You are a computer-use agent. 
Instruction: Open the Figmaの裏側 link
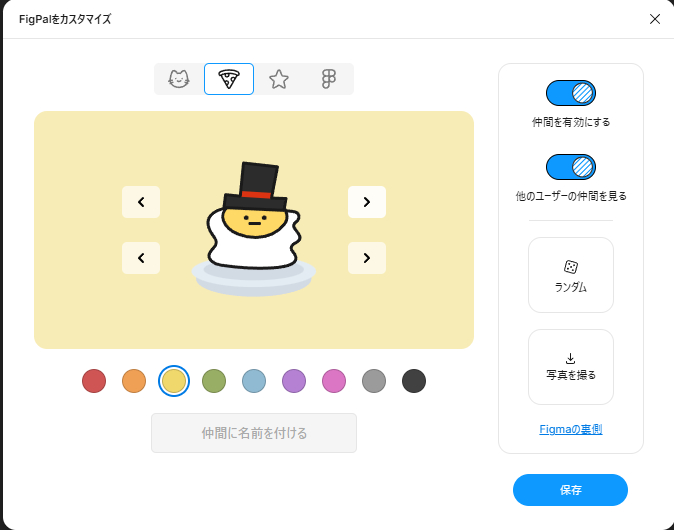click(x=570, y=430)
